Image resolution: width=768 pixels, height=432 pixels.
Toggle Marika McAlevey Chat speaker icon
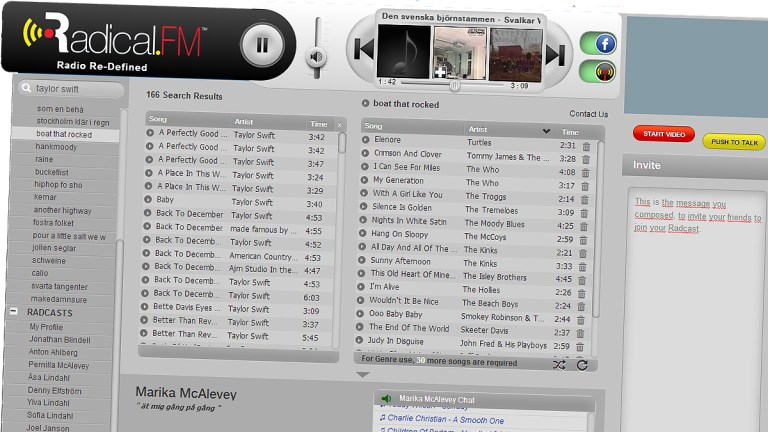click(386, 398)
